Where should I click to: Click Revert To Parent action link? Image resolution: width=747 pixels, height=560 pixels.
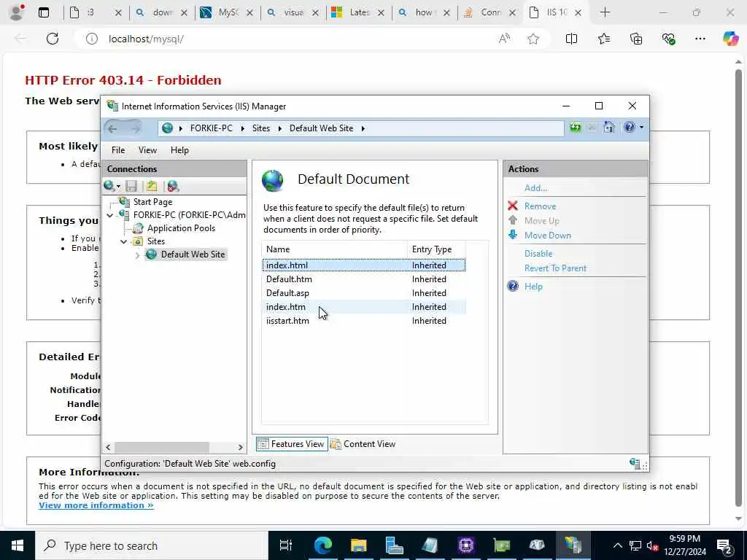click(x=555, y=268)
